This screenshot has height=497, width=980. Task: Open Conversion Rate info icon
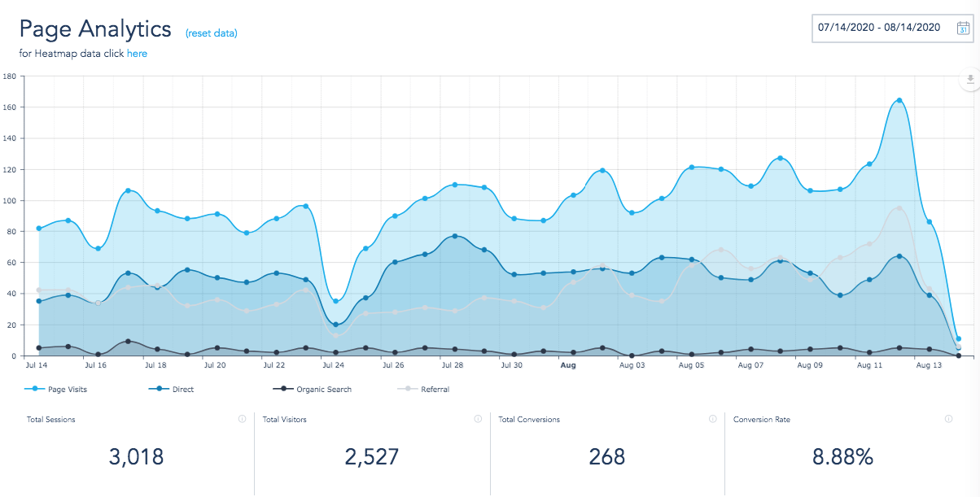coord(948,419)
